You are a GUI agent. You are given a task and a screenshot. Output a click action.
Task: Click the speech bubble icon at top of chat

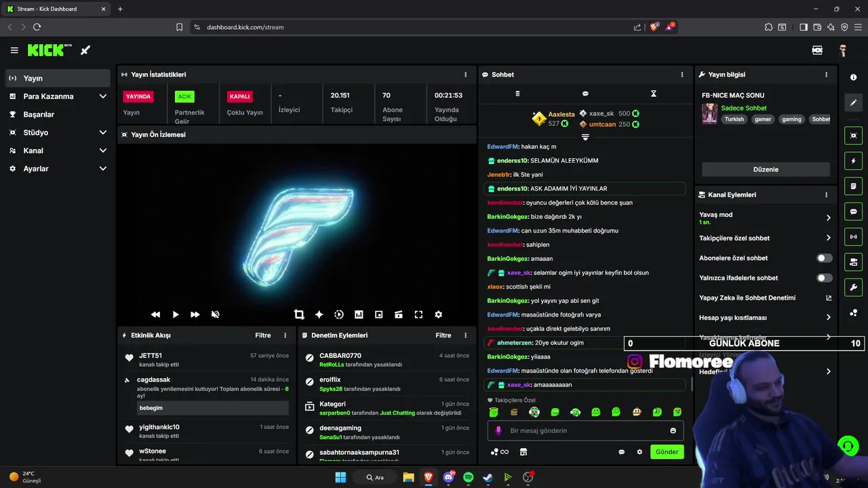585,94
